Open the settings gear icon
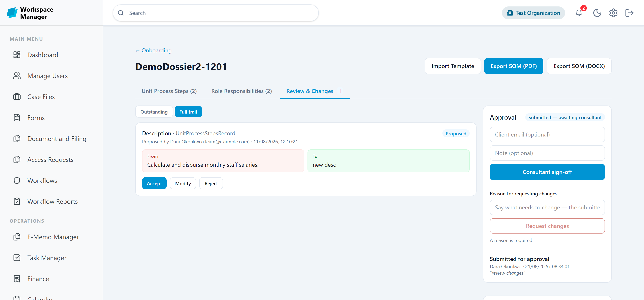This screenshot has width=644, height=300. [613, 13]
